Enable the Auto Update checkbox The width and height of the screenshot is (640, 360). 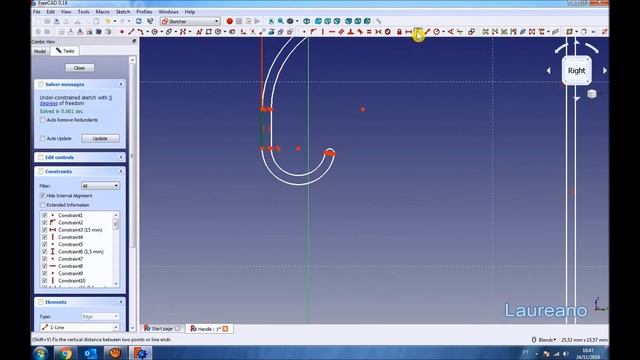click(43, 138)
